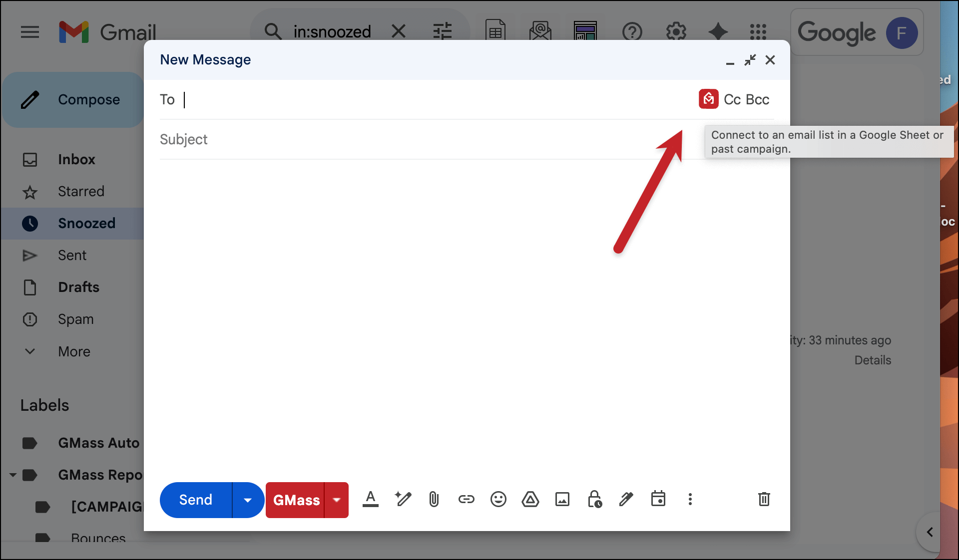Open Gmail settings gear

pos(676,32)
